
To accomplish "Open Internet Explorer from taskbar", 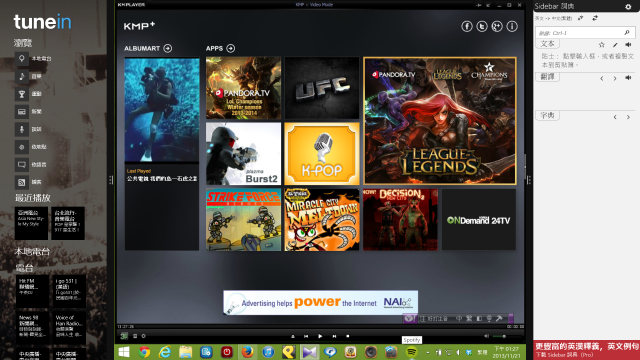I will tap(165, 352).
